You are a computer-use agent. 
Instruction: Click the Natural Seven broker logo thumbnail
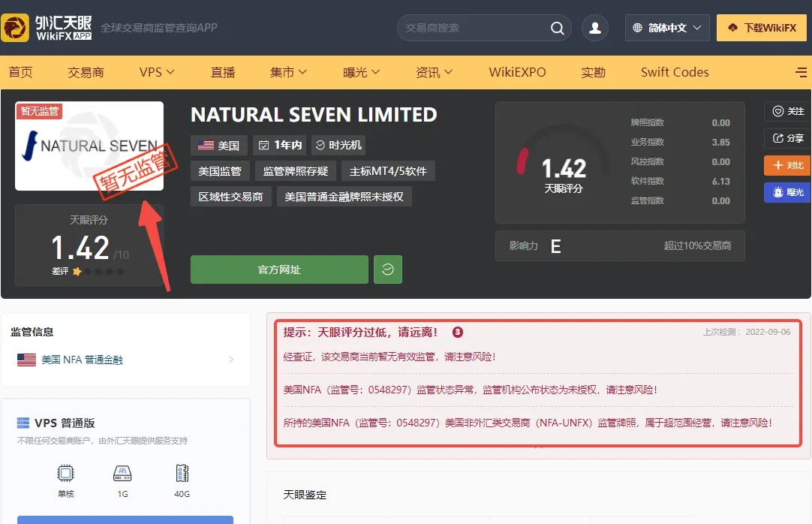coord(89,146)
